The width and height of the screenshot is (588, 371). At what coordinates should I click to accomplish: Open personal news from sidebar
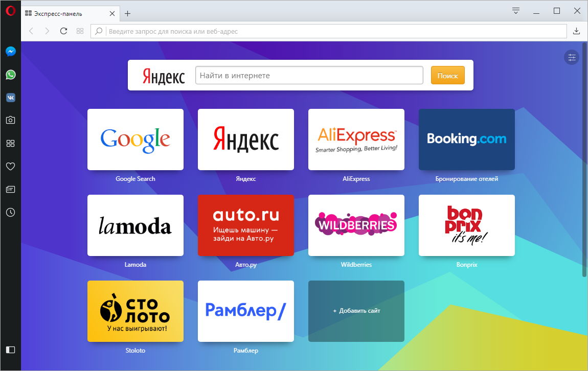point(11,189)
